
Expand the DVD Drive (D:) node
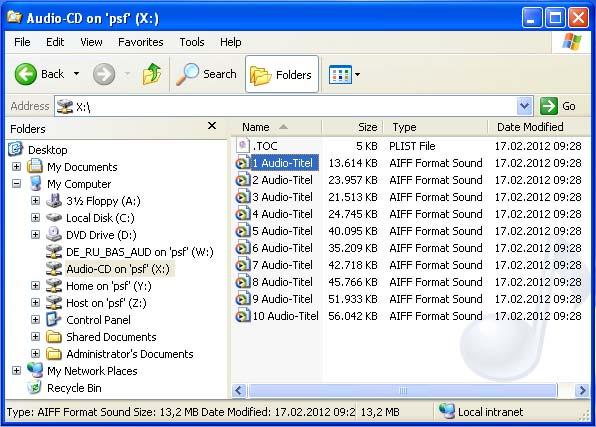point(35,235)
